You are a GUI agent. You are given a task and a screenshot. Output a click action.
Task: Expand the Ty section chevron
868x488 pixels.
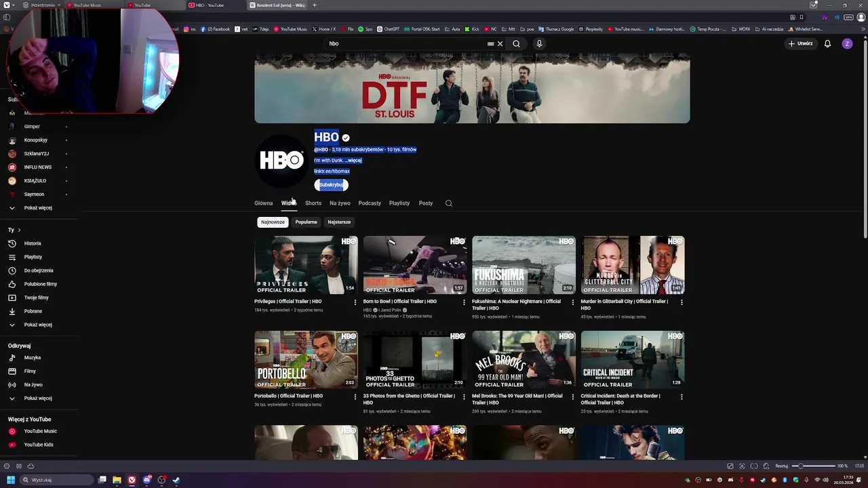click(x=19, y=230)
